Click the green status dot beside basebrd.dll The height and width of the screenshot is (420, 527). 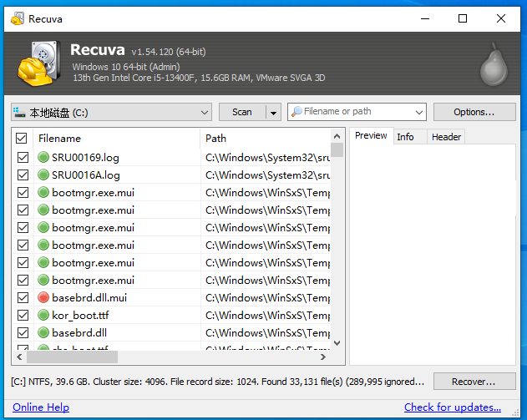(x=43, y=332)
